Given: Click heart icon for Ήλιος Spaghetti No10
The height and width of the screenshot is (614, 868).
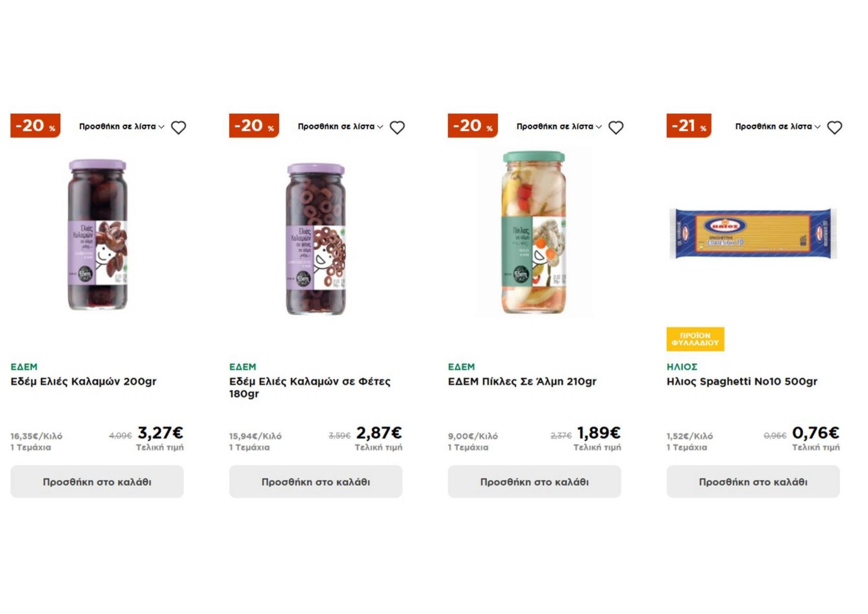Looking at the screenshot, I should (834, 127).
